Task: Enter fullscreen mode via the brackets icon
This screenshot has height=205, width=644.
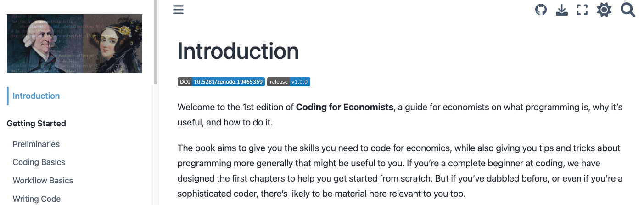Action: [x=582, y=10]
